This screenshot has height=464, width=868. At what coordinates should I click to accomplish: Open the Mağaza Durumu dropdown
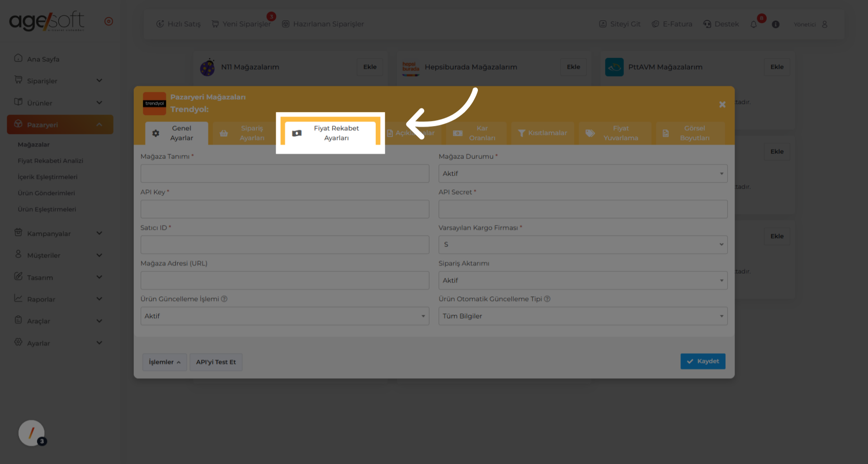583,173
